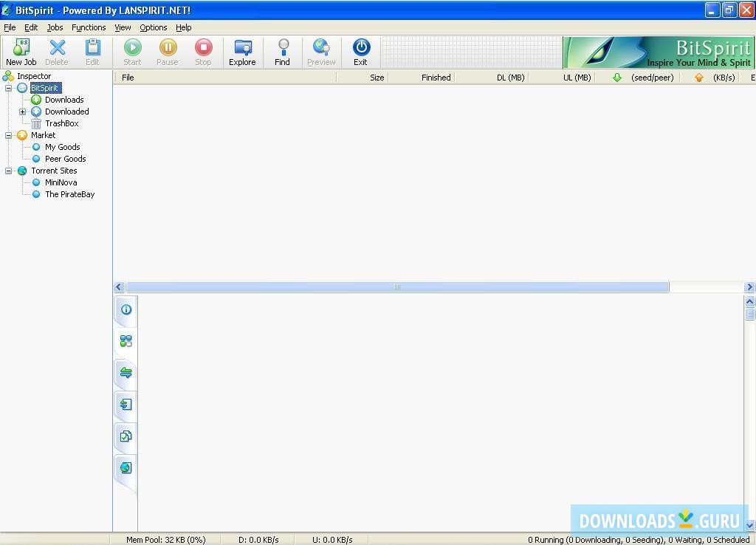Viewport: 756px width, 545px height.
Task: Open the File menu
Action: [x=10, y=27]
